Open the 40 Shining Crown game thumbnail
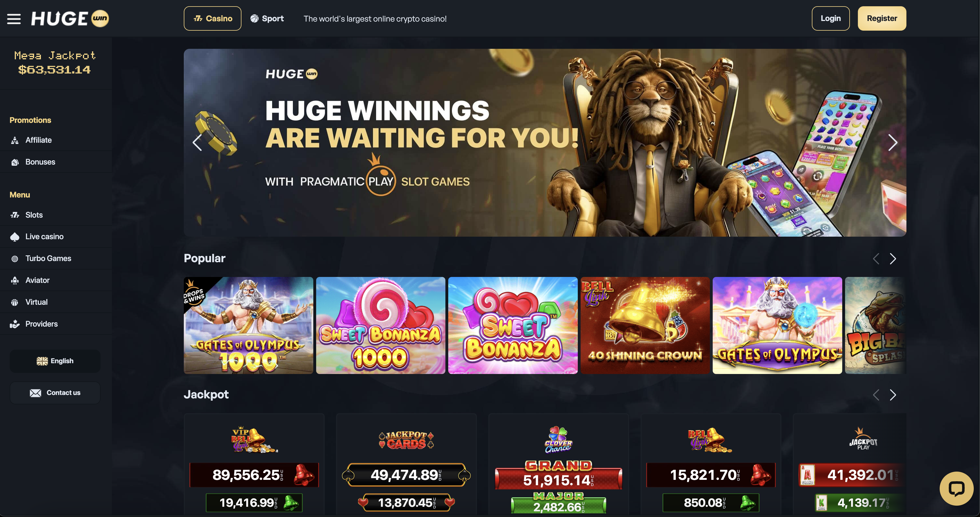The image size is (980, 517). (645, 325)
